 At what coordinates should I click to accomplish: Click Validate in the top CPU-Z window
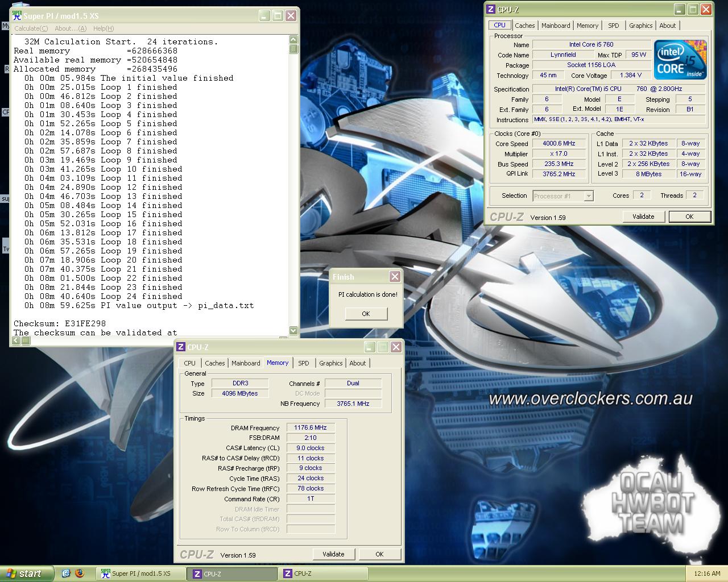click(x=643, y=217)
